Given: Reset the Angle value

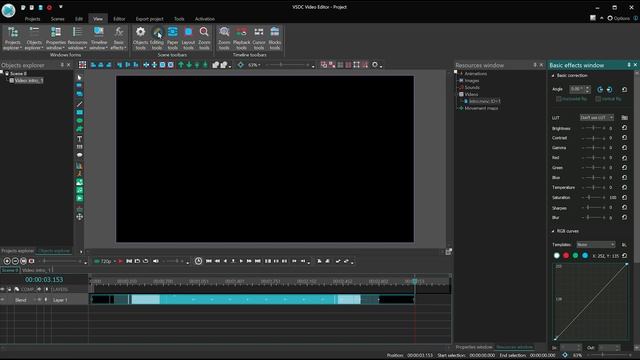Looking at the screenshot, I should tap(624, 89).
